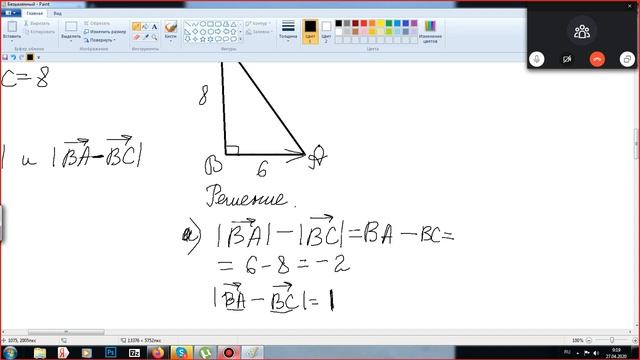Open the Windows Start button
This screenshot has height=360, width=640.
coord(10,353)
